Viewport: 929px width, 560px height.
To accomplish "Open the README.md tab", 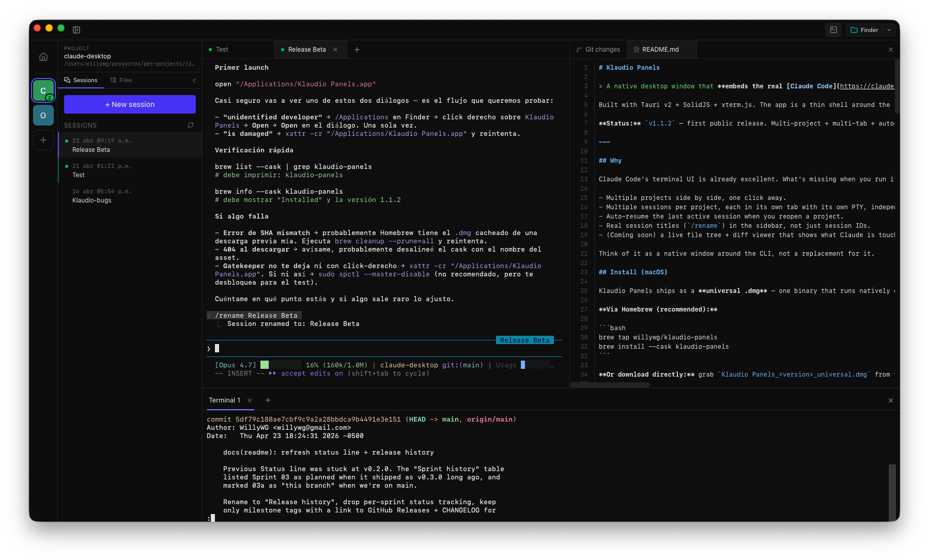I will (661, 50).
